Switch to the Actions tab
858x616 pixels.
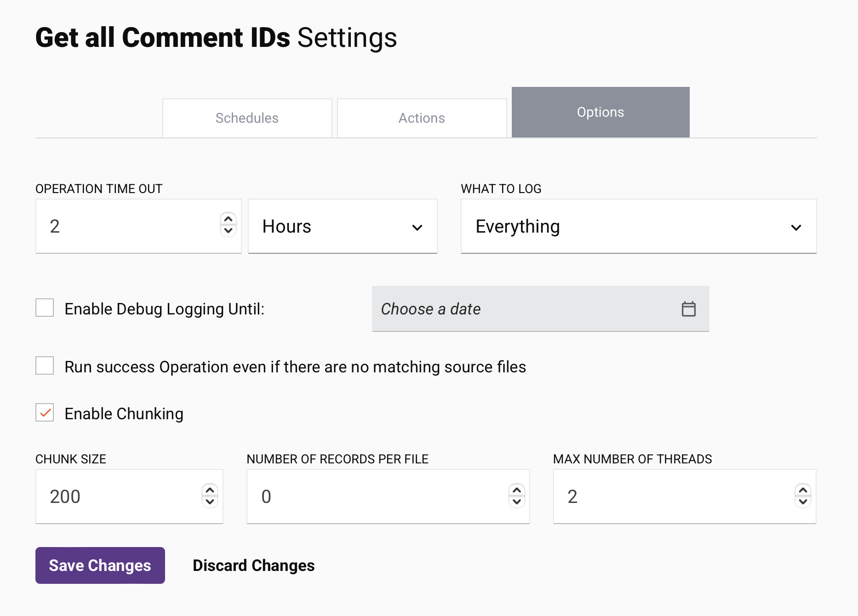(x=421, y=118)
